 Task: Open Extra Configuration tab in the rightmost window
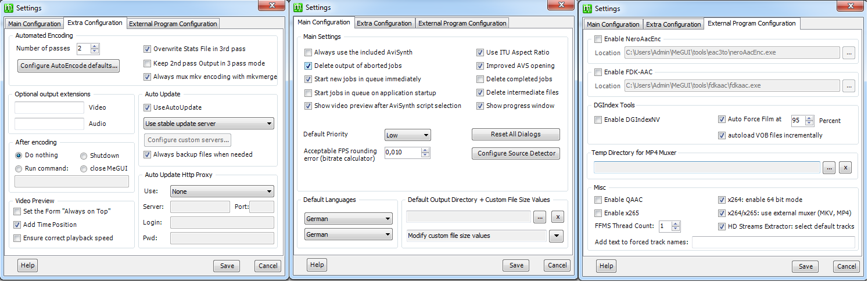(673, 24)
